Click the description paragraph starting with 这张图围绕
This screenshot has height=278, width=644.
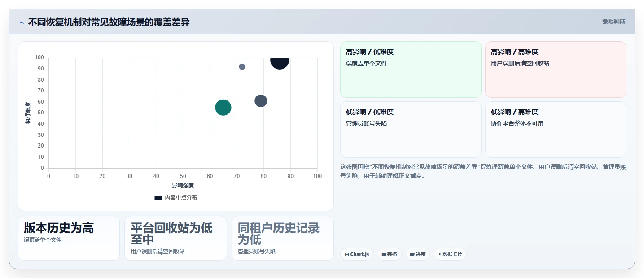coord(483,171)
